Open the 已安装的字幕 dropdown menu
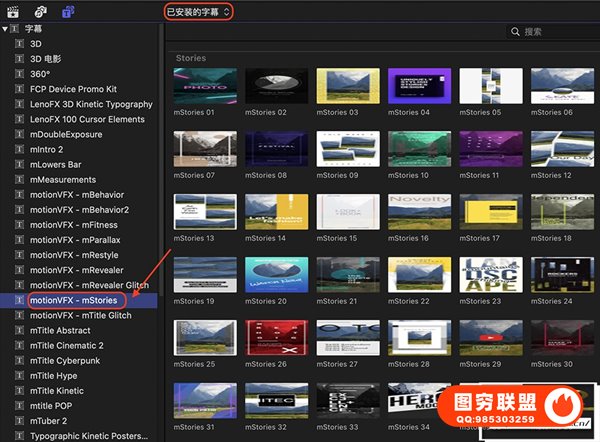Screen dimensions: 600x442 click(x=199, y=11)
